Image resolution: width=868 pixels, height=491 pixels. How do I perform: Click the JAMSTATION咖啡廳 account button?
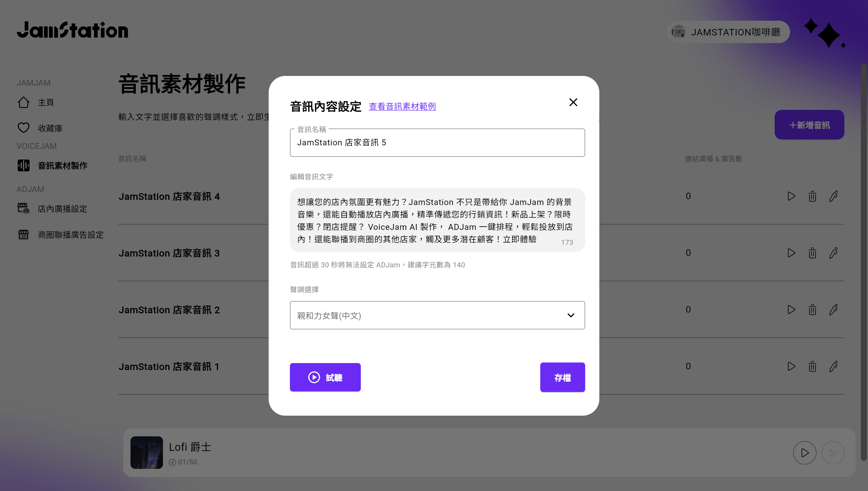[728, 32]
